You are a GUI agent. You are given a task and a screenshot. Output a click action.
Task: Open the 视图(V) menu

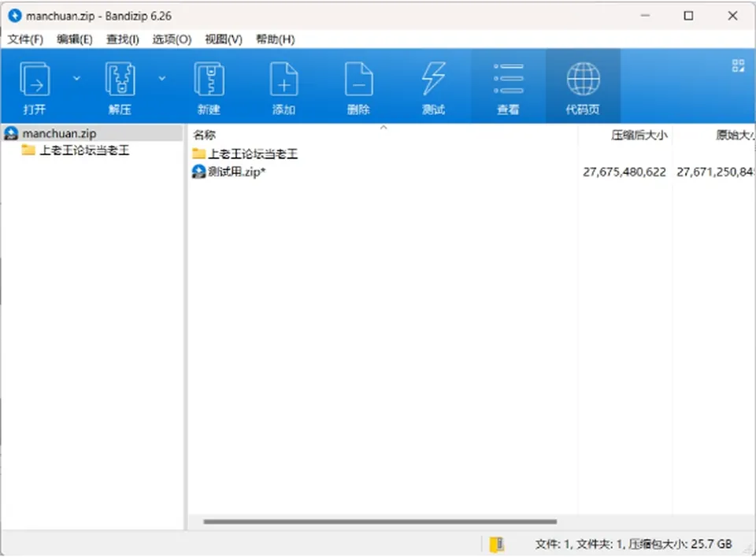click(223, 39)
